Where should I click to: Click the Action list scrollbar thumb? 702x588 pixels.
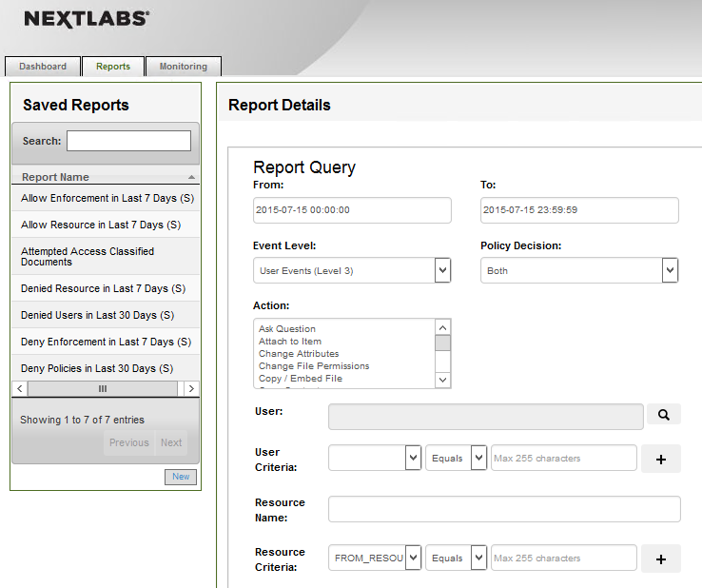click(442, 343)
